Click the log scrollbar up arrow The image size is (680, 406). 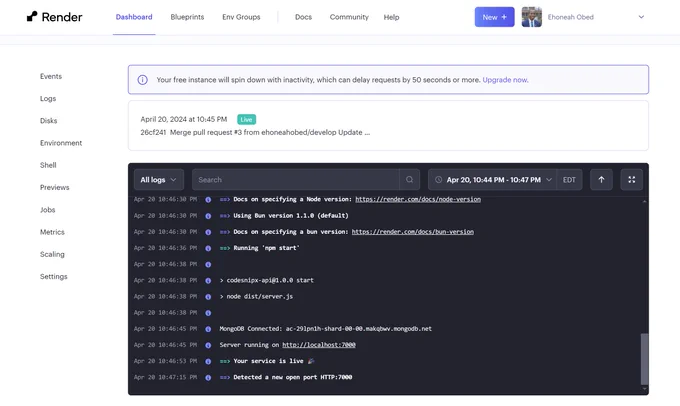(x=644, y=201)
